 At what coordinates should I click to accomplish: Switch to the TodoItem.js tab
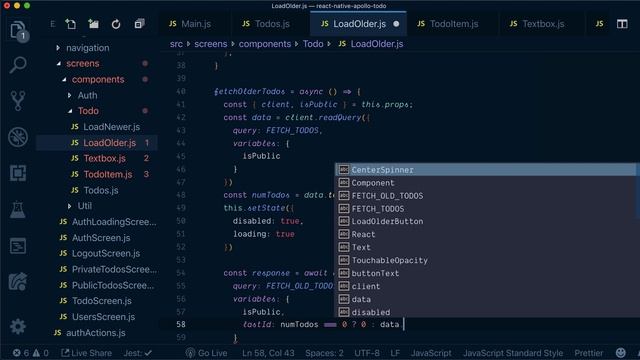(x=448, y=24)
